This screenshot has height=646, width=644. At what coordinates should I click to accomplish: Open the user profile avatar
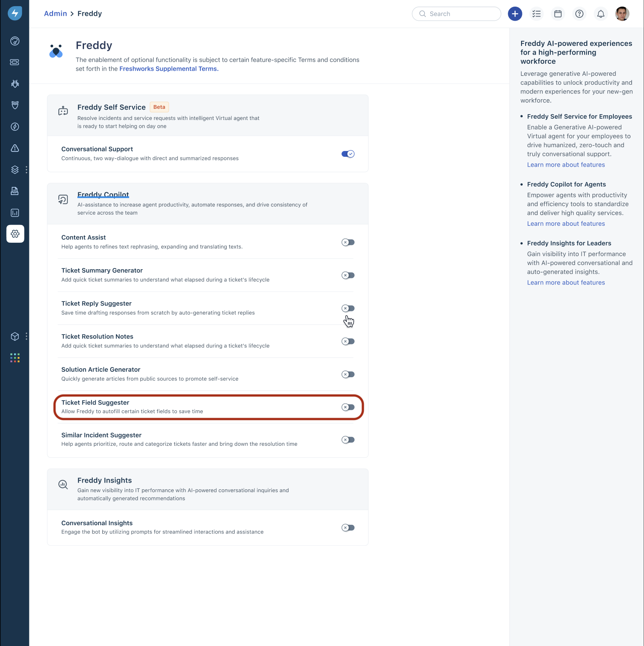622,14
